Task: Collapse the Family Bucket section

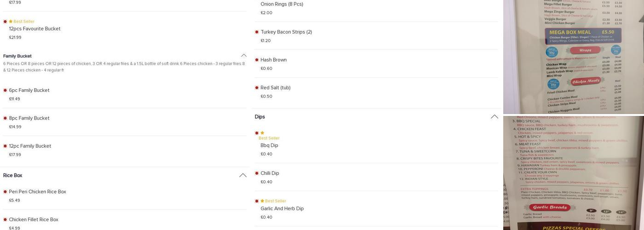Action: (243, 56)
